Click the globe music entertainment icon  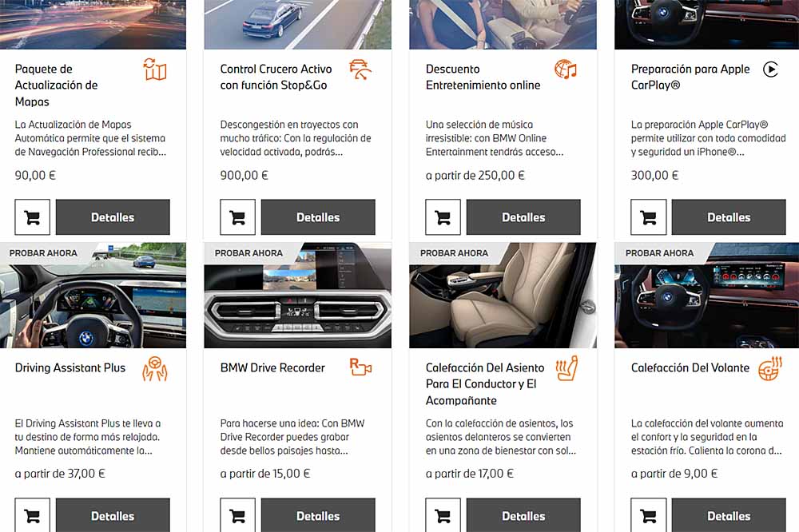[566, 69]
